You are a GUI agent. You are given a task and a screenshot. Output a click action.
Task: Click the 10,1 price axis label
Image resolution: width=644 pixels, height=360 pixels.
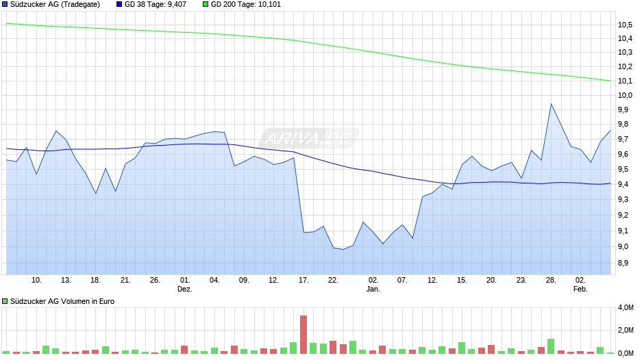click(625, 81)
